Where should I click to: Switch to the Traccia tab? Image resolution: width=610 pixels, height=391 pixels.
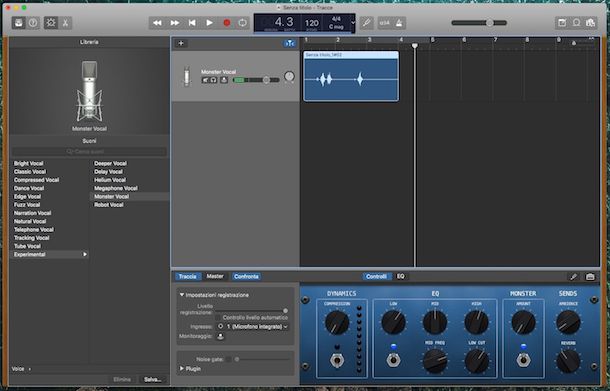point(188,277)
